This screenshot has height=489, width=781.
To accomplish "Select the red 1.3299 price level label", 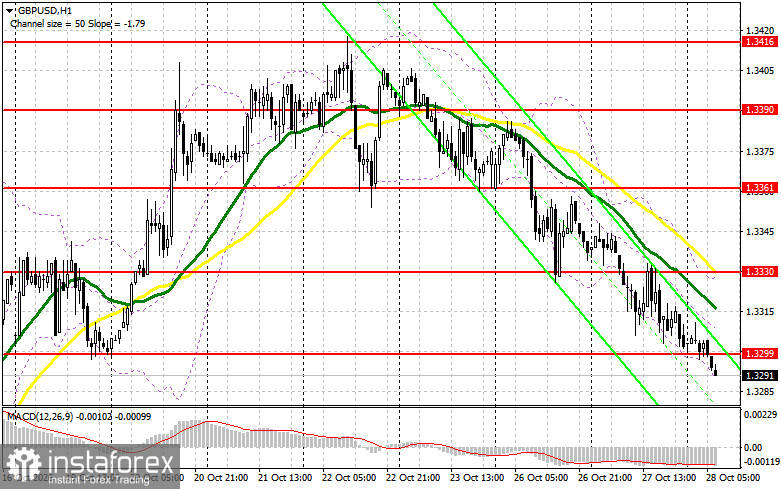I will point(759,354).
